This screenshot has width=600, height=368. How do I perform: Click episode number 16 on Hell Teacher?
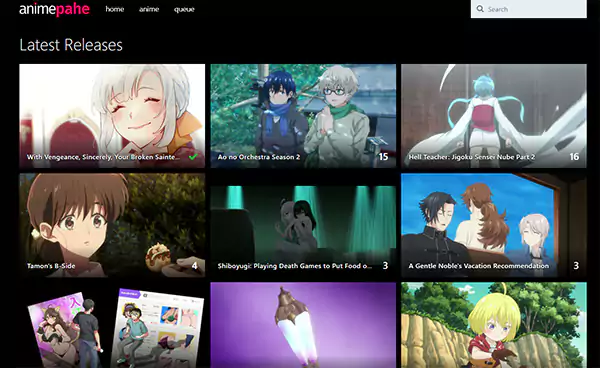coord(574,156)
